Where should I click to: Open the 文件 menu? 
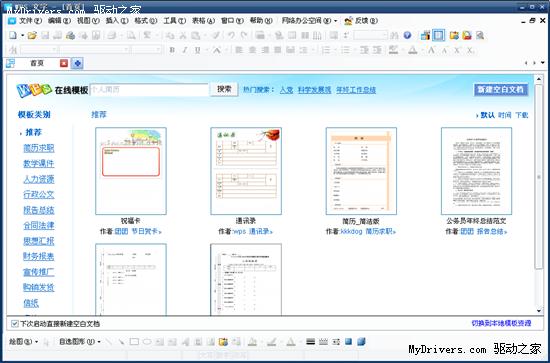pyautogui.click(x=30, y=21)
